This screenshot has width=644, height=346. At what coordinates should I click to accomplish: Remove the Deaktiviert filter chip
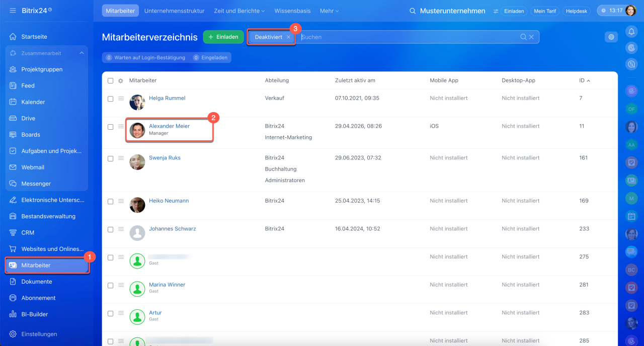pyautogui.click(x=288, y=37)
